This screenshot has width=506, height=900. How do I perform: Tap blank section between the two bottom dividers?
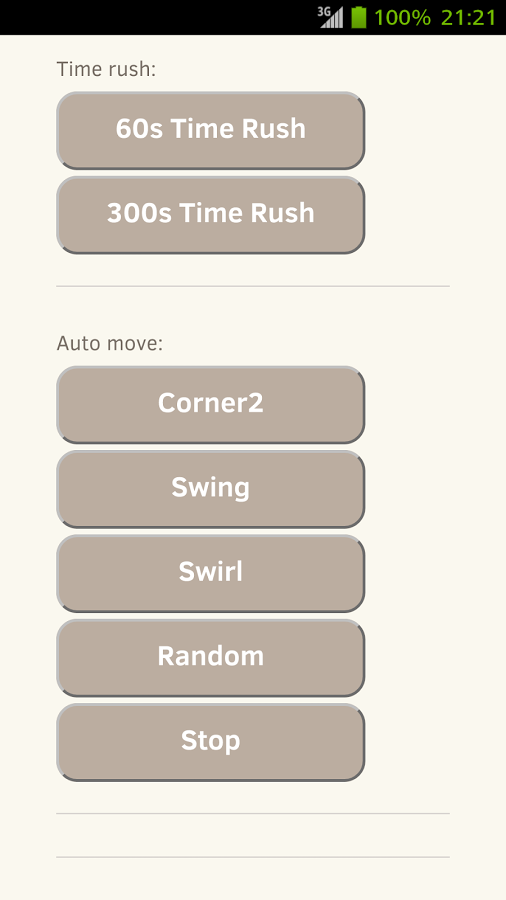pos(253,835)
